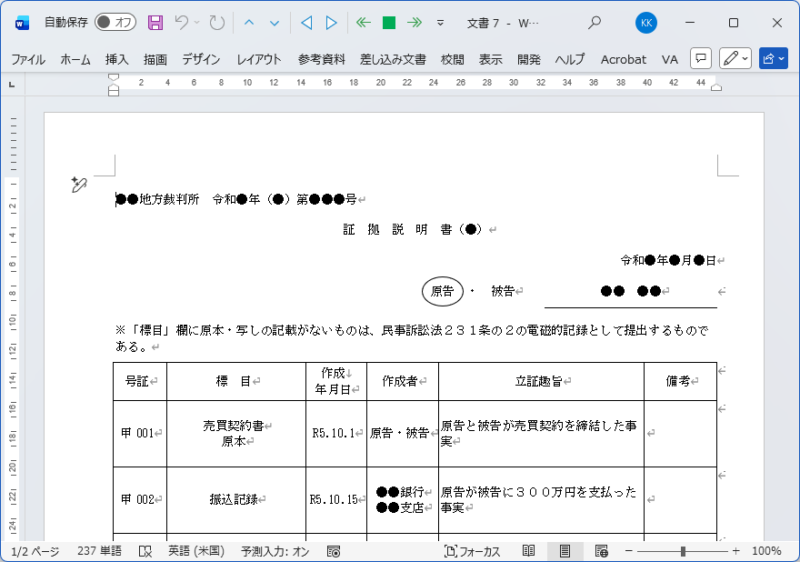Open the 挿入 ribbon tab
Screen dimensions: 800x562
point(117,59)
